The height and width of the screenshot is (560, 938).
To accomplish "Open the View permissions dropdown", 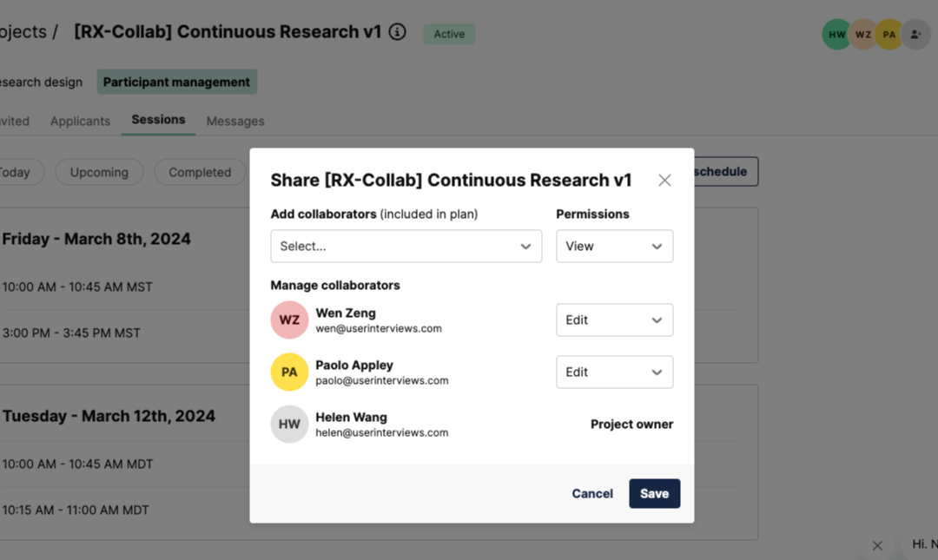I will [x=614, y=246].
